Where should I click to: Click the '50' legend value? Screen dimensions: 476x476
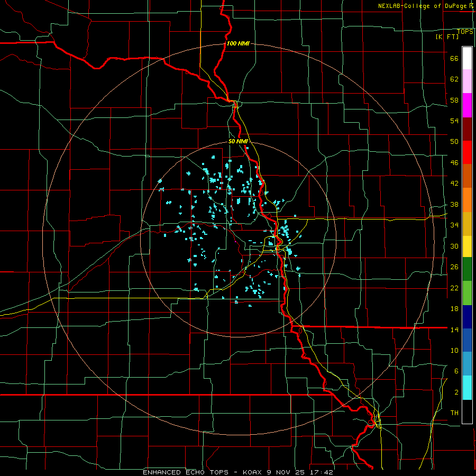tap(454, 142)
